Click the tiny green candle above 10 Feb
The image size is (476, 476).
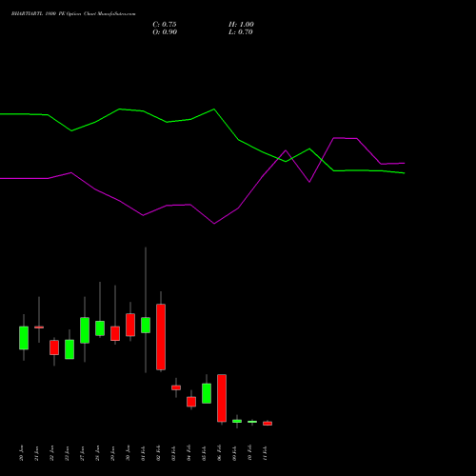click(x=252, y=422)
